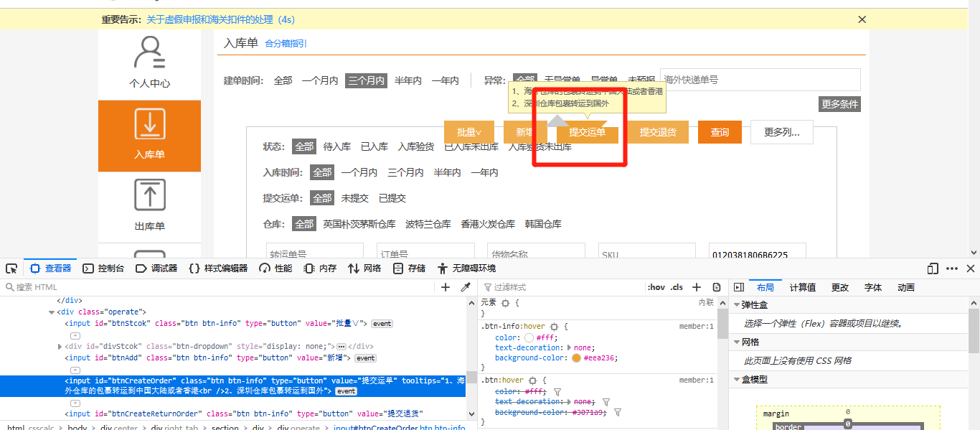Image resolution: width=980 pixels, height=430 pixels.
Task: Collapse the div class operate node
Action: 51,312
